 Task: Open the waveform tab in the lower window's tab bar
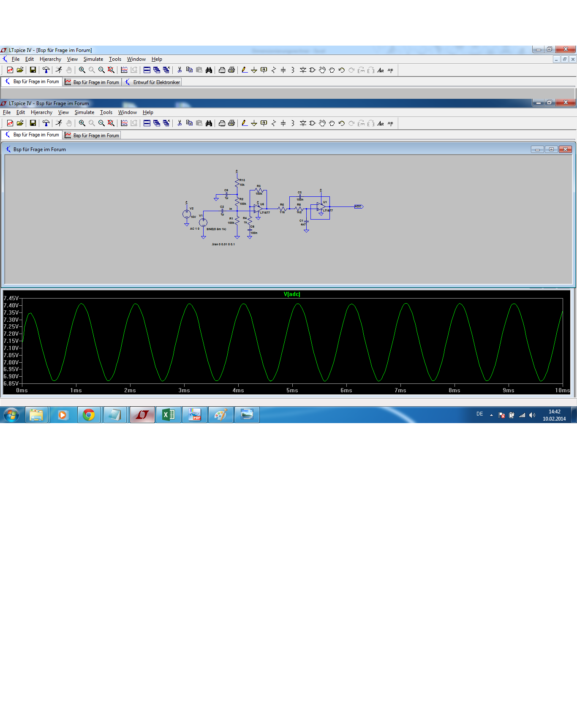92,136
